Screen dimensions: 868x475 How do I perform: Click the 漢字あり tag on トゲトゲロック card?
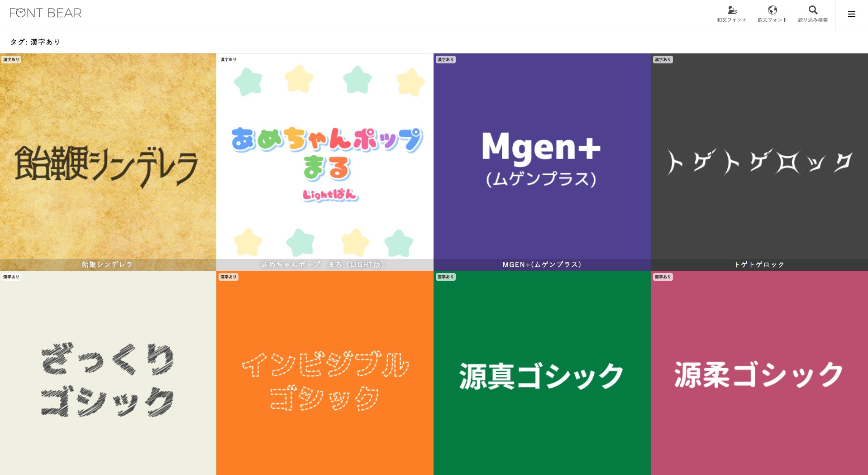[663, 59]
